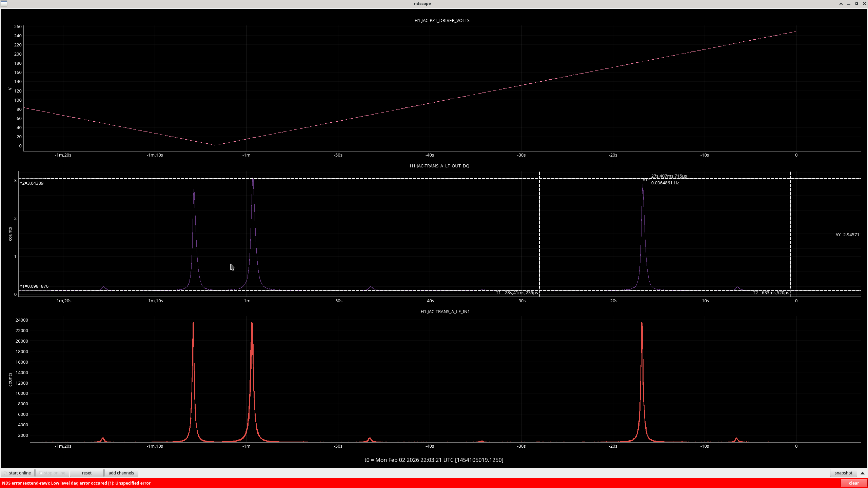868x488 pixels.
Task: Expand the triangle arrow beside snapshot
Action: (x=863, y=473)
